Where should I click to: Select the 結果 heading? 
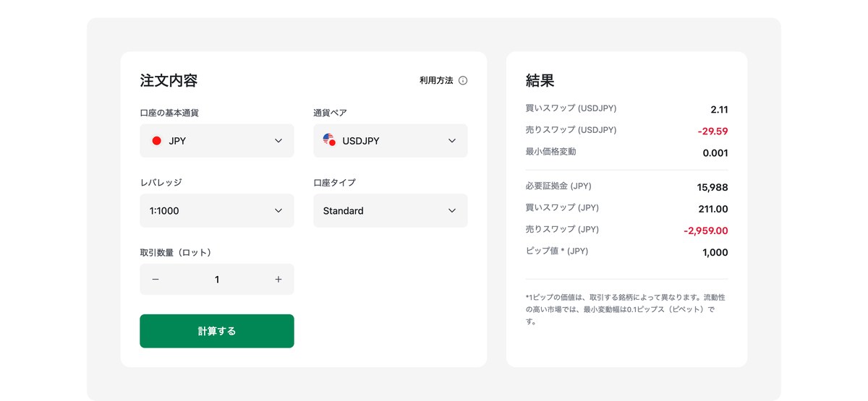pos(540,80)
